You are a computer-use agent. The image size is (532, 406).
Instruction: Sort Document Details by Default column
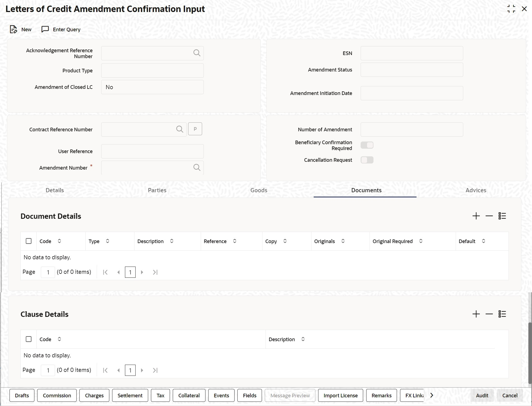[x=483, y=241]
